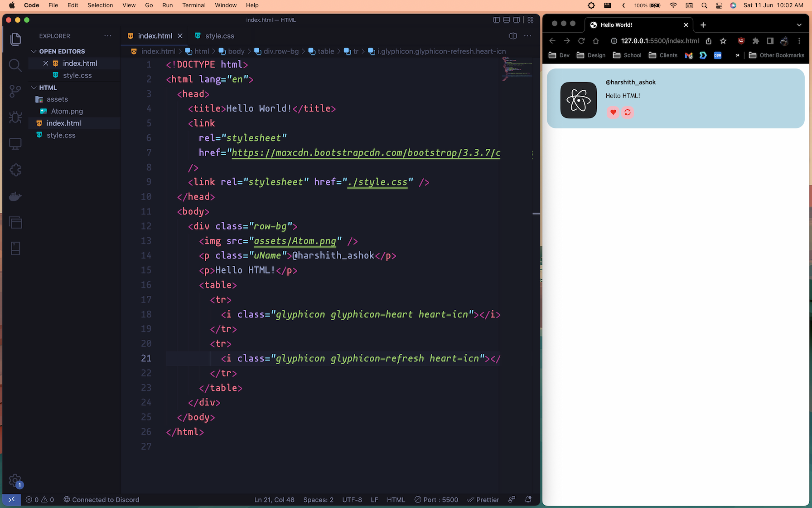This screenshot has height=508, width=812.
Task: Click the Docker whale icon in the sidebar
Action: click(x=15, y=196)
